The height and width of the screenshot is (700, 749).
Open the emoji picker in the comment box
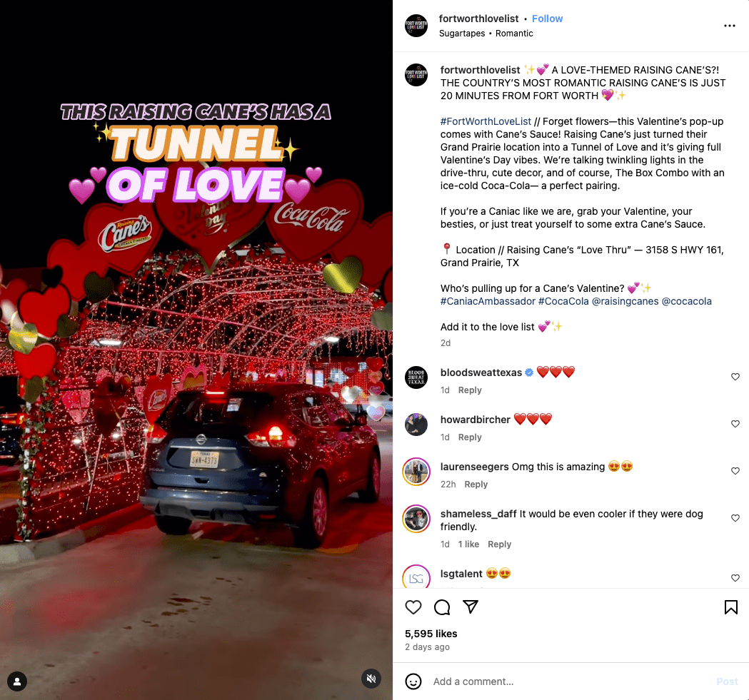(413, 681)
